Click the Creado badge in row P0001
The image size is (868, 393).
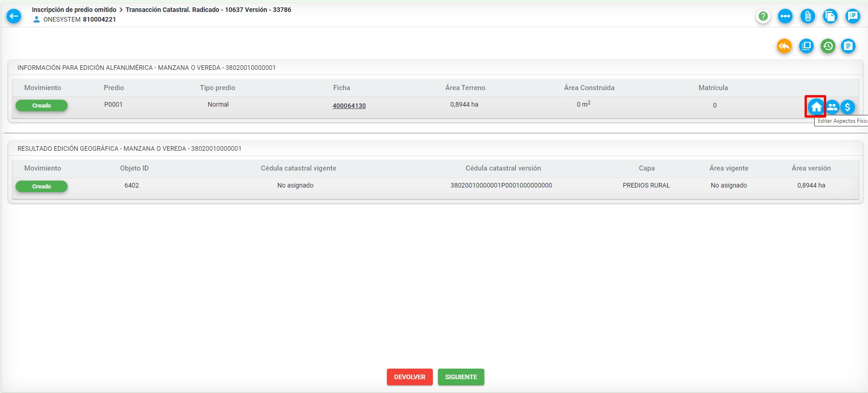41,106
